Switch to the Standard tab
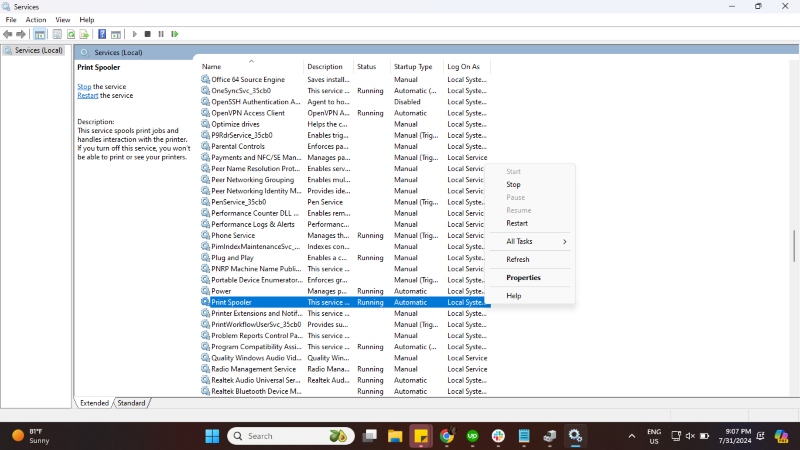This screenshot has height=450, width=800. point(131,403)
